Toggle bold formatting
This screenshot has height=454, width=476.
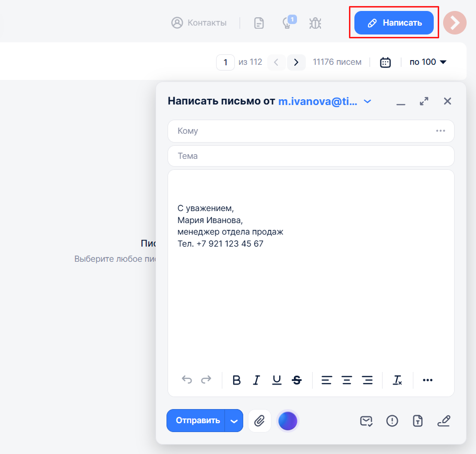(x=236, y=380)
